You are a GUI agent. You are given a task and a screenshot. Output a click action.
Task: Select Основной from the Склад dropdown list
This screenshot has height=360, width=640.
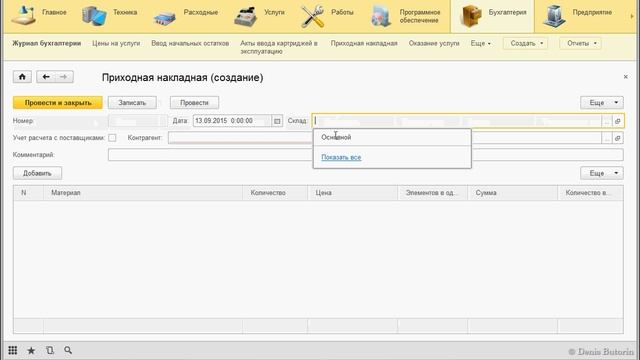point(392,137)
